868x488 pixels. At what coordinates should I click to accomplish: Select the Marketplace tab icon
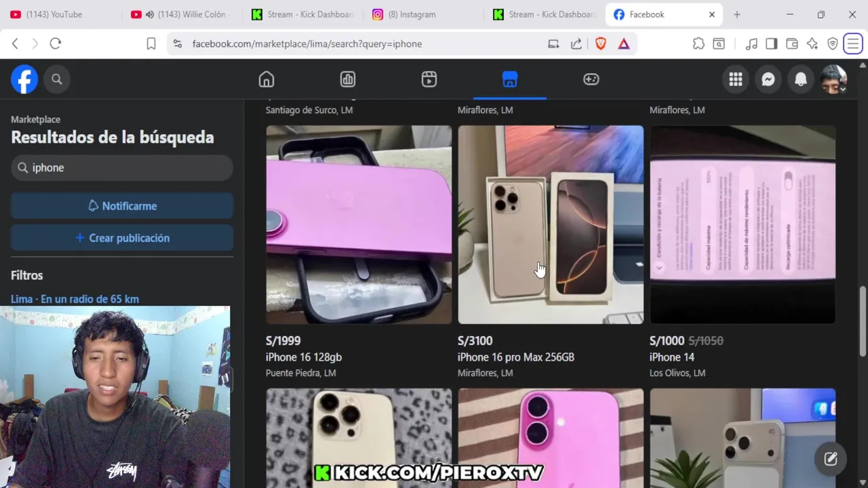point(510,79)
